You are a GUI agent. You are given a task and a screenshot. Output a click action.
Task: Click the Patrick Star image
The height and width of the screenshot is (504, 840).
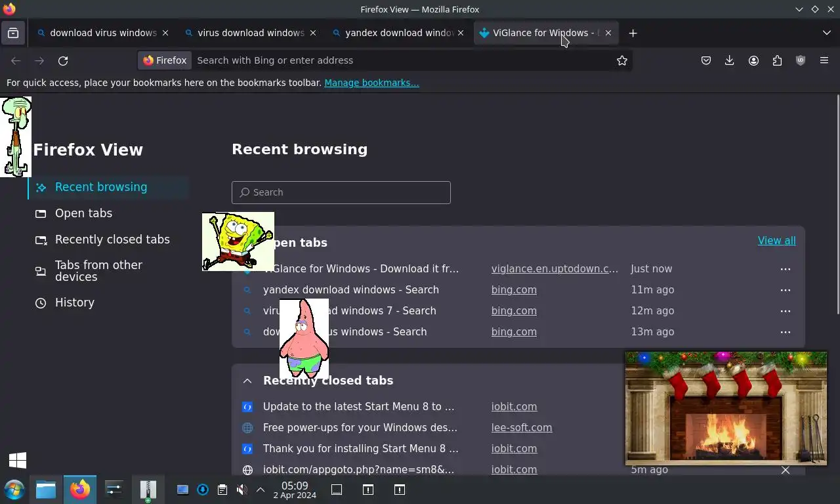[x=304, y=339]
